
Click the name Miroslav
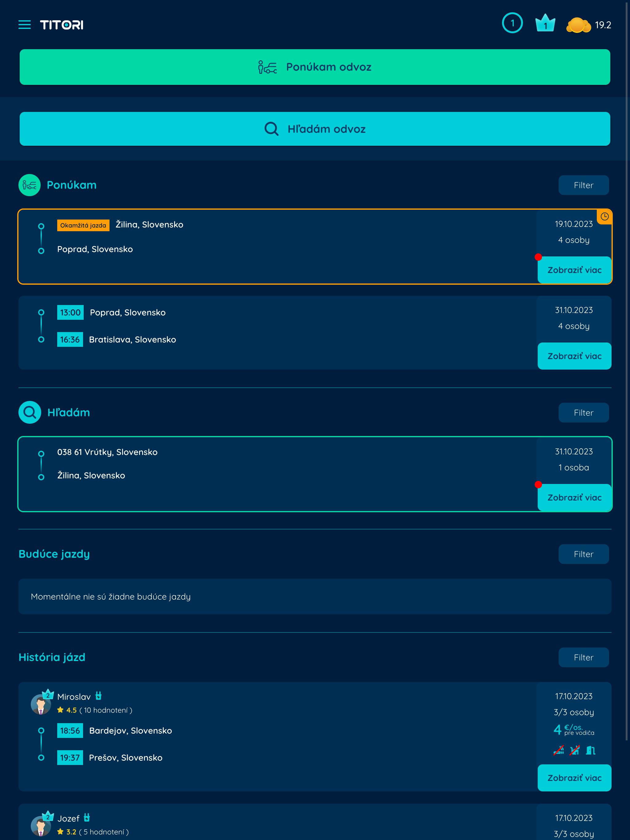tap(74, 697)
